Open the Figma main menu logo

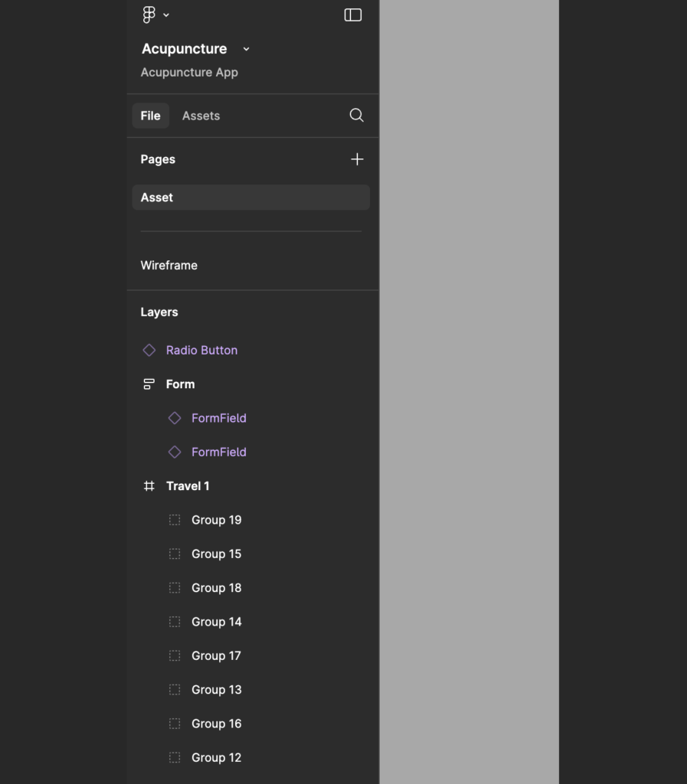[149, 15]
